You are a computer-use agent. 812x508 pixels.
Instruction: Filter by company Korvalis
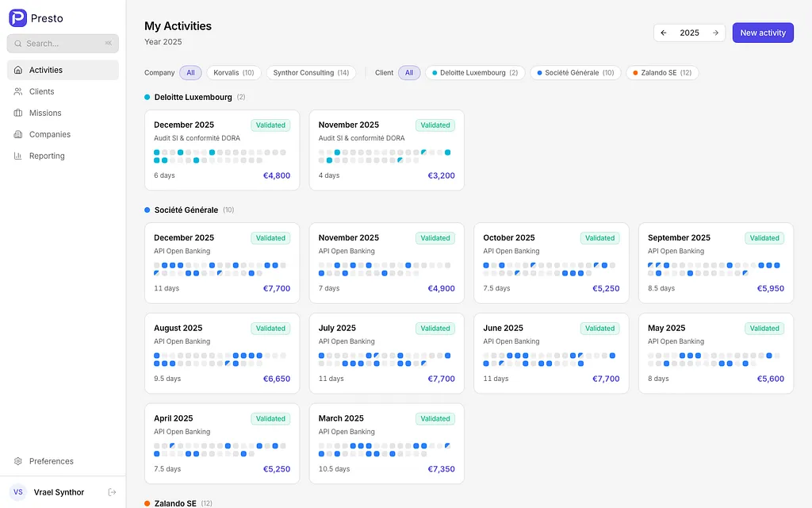coord(234,72)
